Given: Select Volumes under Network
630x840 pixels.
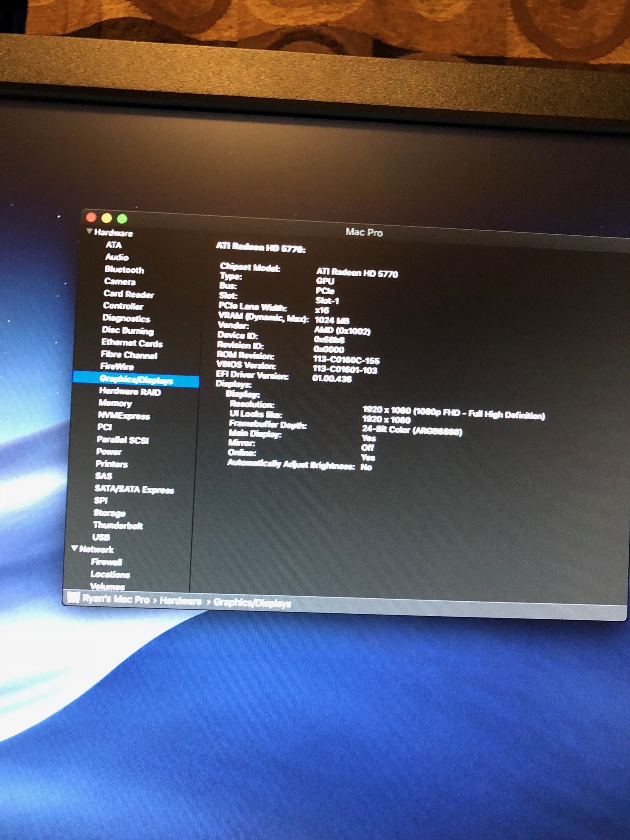Looking at the screenshot, I should point(107,587).
